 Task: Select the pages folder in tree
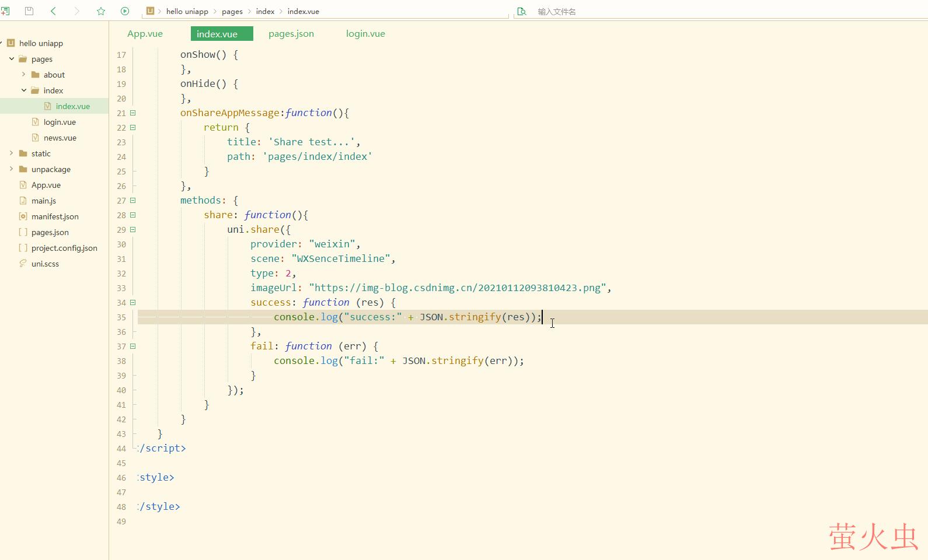point(42,59)
